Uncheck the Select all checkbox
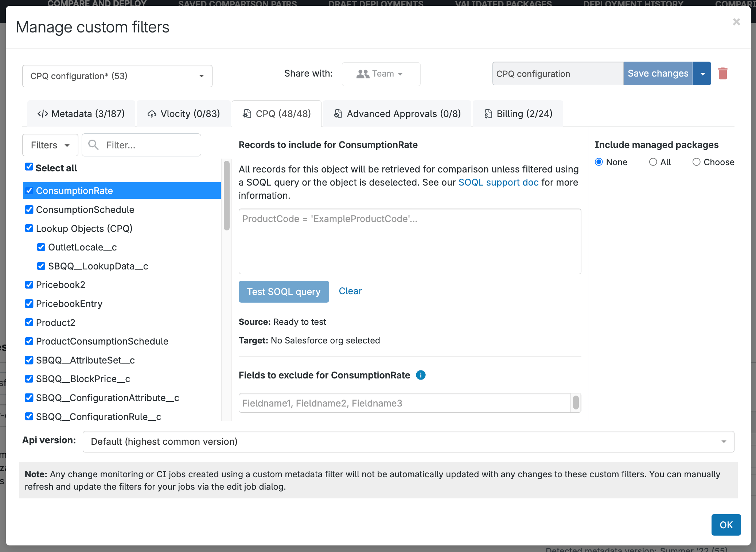Screen dimensions: 756x552 tap(29, 167)
